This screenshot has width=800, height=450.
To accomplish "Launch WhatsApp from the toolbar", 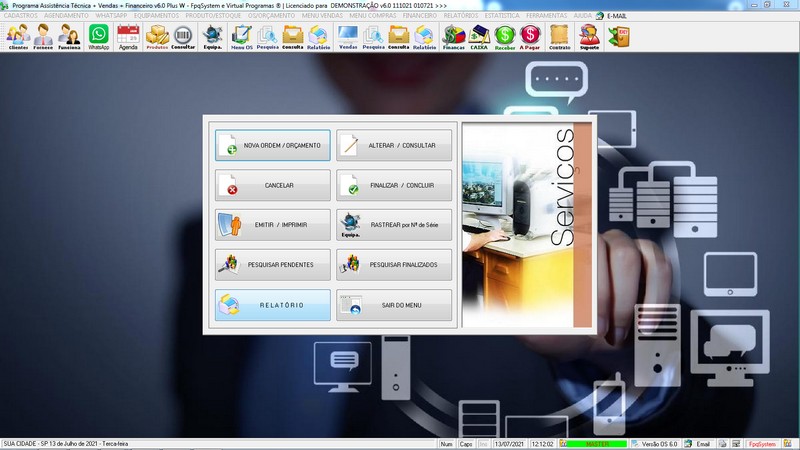I will pos(98,37).
